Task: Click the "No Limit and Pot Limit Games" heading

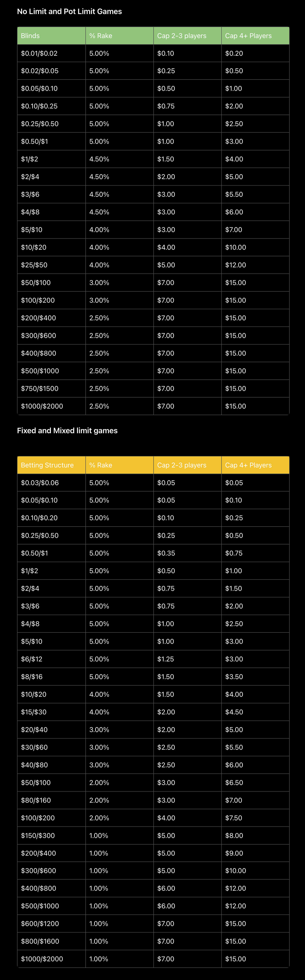Action: 69,11
